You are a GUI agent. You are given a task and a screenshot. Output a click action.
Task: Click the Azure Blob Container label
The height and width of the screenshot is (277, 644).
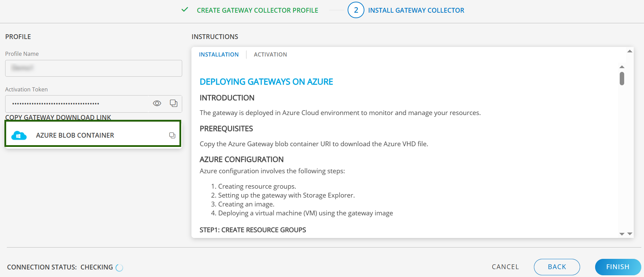point(75,136)
